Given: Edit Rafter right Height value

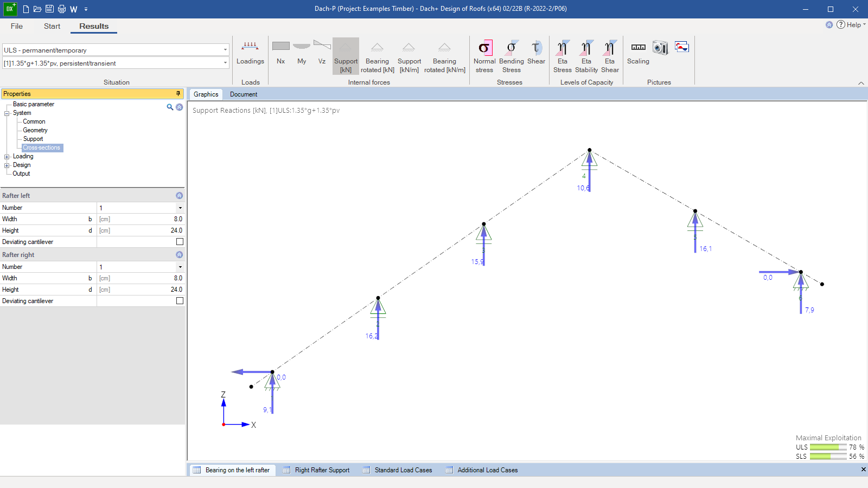Looking at the screenshot, I should (x=141, y=290).
